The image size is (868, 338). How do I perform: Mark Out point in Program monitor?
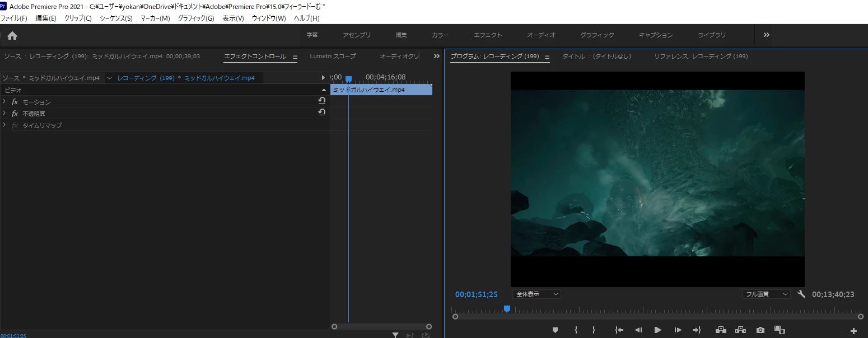tap(594, 330)
